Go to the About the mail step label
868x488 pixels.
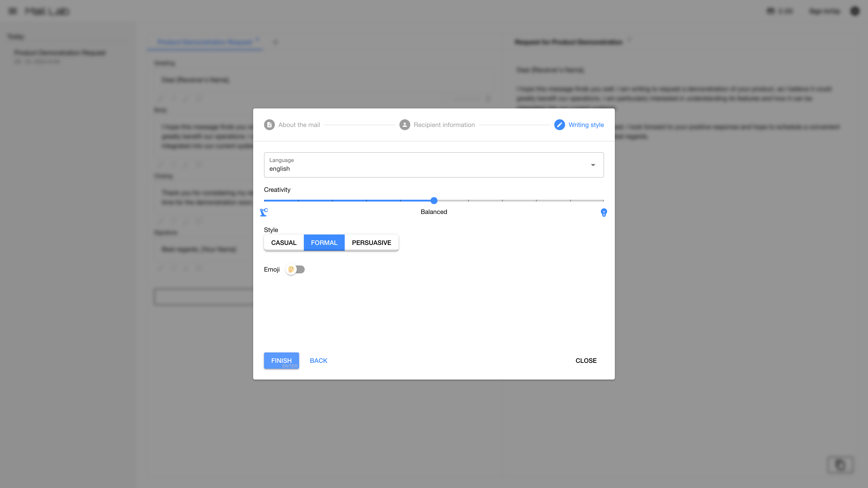pyautogui.click(x=299, y=125)
